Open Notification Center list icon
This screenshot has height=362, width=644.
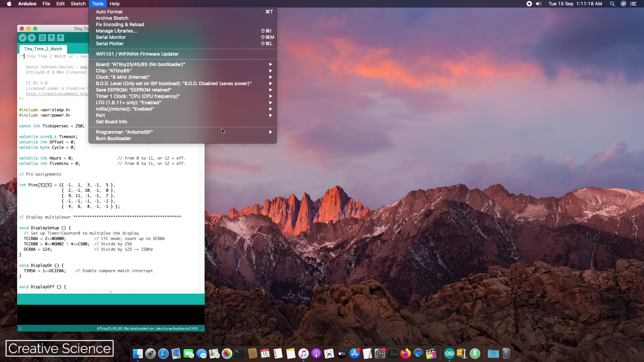coord(633,4)
